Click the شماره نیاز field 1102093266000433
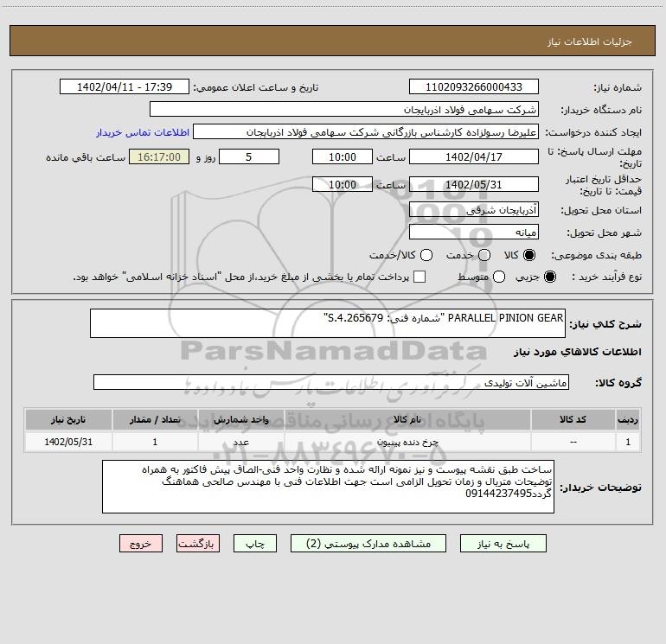This screenshot has width=666, height=644. pos(474,86)
